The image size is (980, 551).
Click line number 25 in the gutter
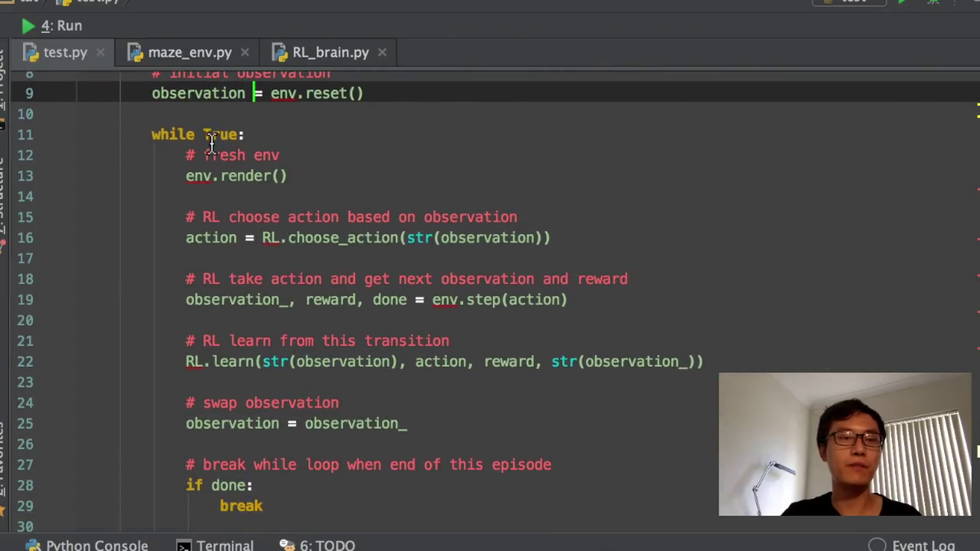pos(25,424)
